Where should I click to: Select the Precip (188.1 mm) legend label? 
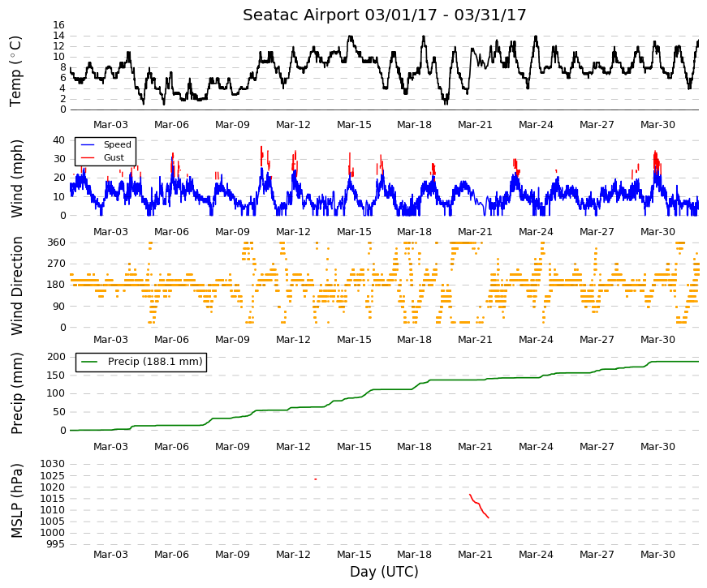[155, 362]
